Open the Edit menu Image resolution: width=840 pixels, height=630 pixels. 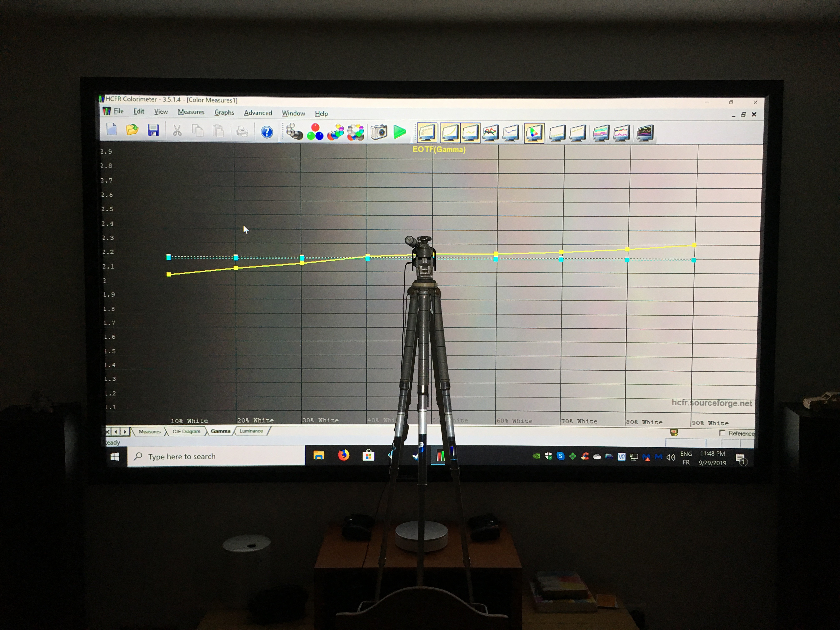[x=139, y=111]
